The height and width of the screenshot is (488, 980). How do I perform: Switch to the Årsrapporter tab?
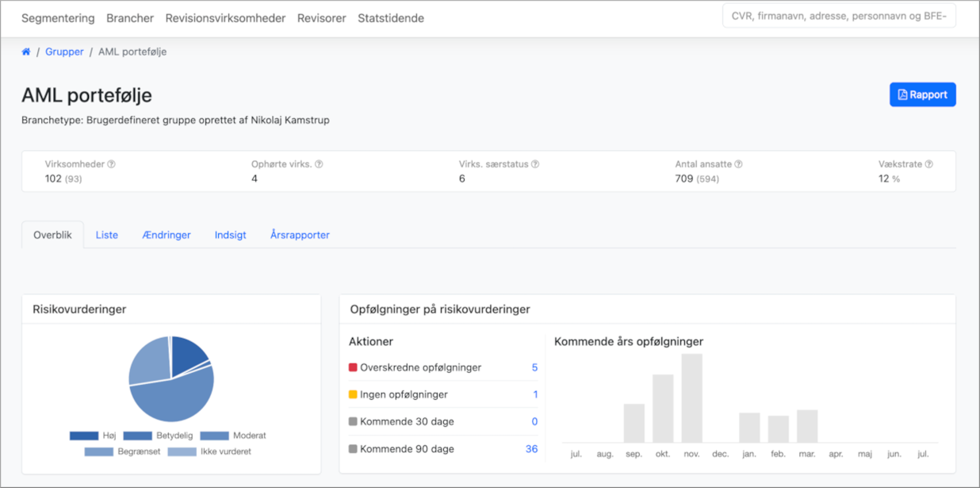(x=300, y=235)
